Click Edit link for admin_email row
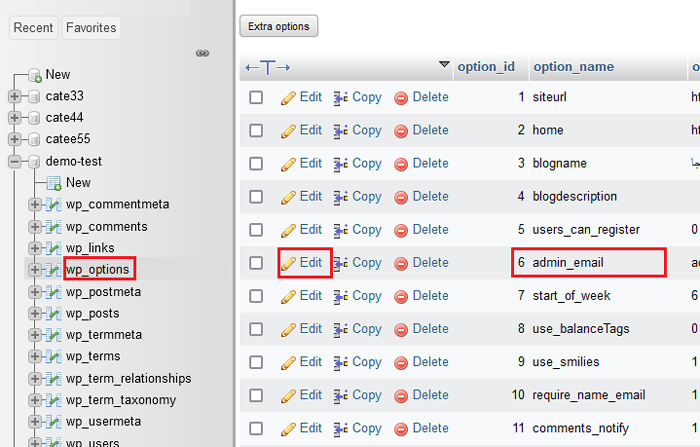This screenshot has height=447, width=700. point(311,262)
